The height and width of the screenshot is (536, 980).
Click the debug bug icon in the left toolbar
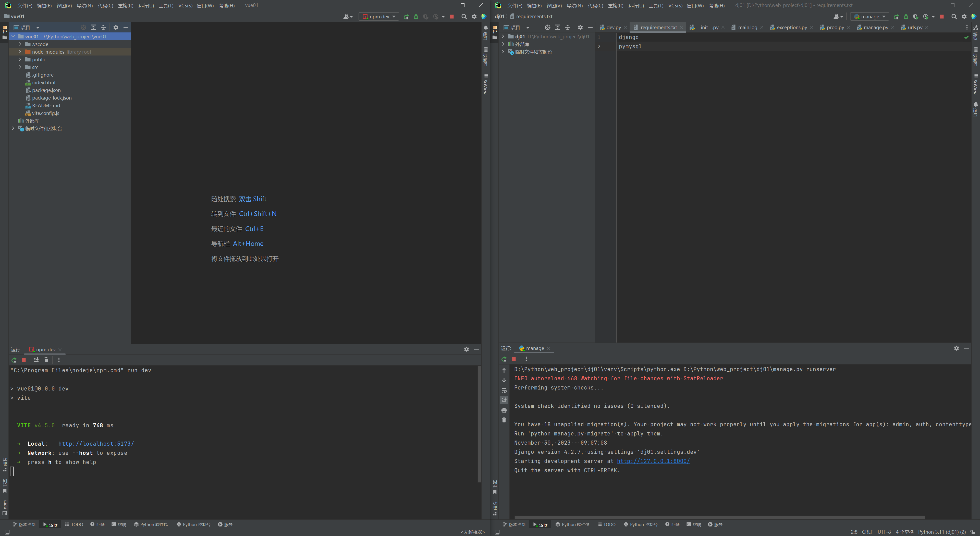(416, 17)
